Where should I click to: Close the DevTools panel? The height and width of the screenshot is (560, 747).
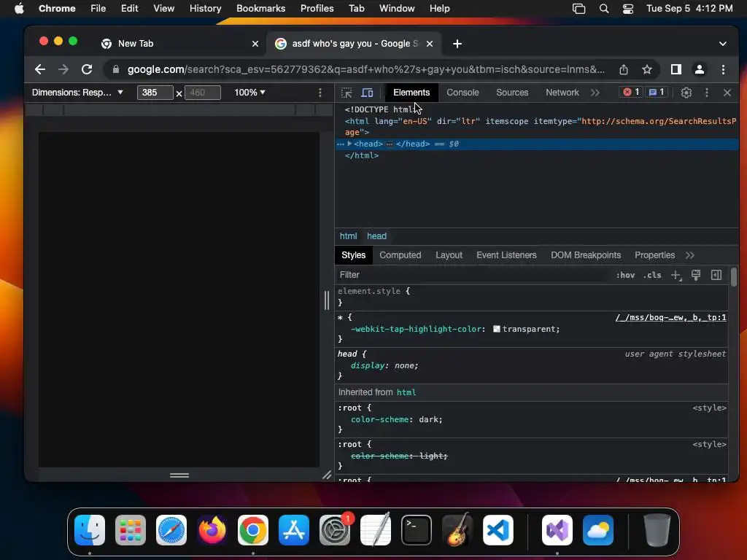727,93
